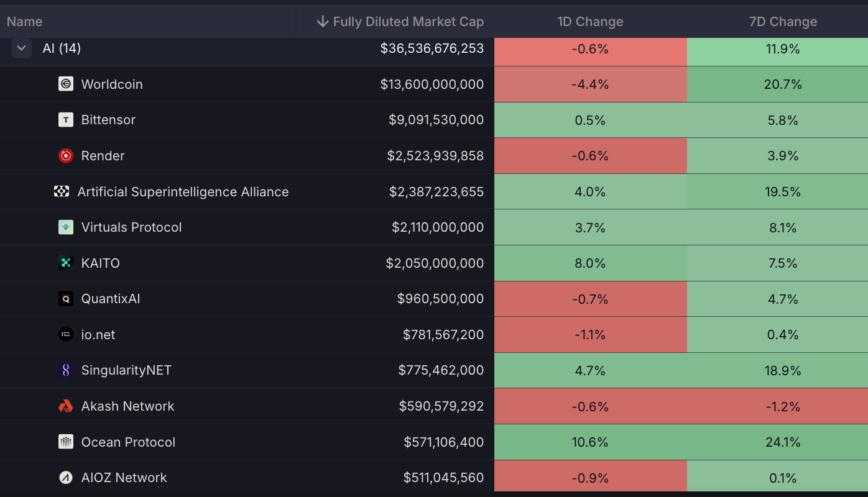Open the Worldcoin row name
Screen dimensions: 868x497
[x=112, y=84]
